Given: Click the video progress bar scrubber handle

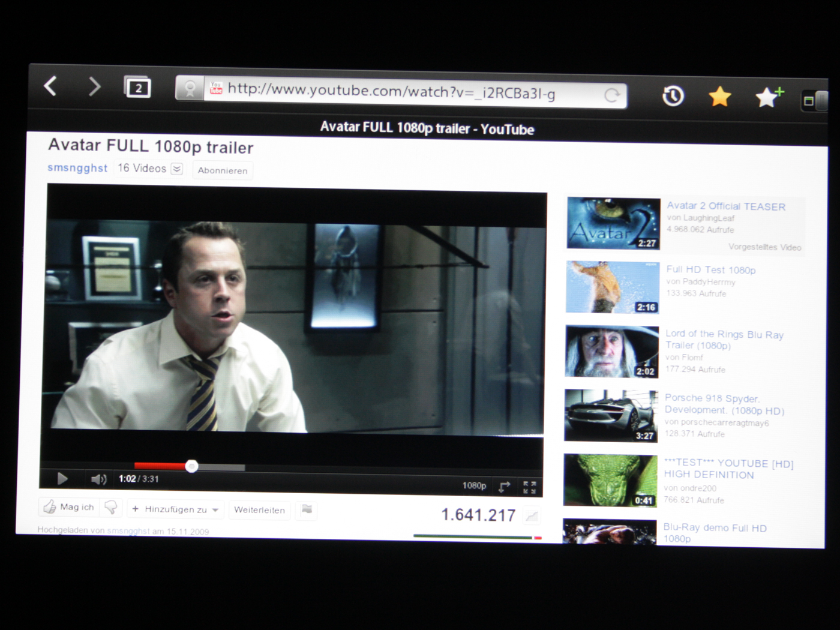Looking at the screenshot, I should (x=191, y=466).
